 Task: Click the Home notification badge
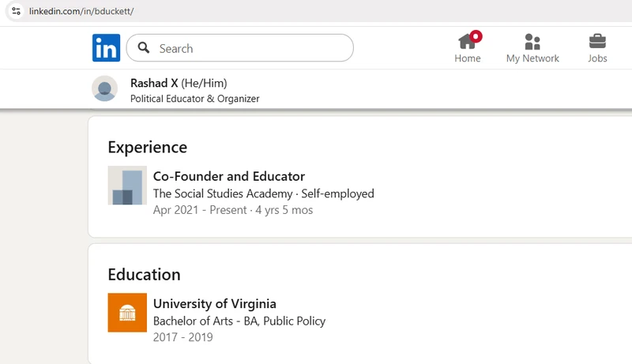(476, 36)
